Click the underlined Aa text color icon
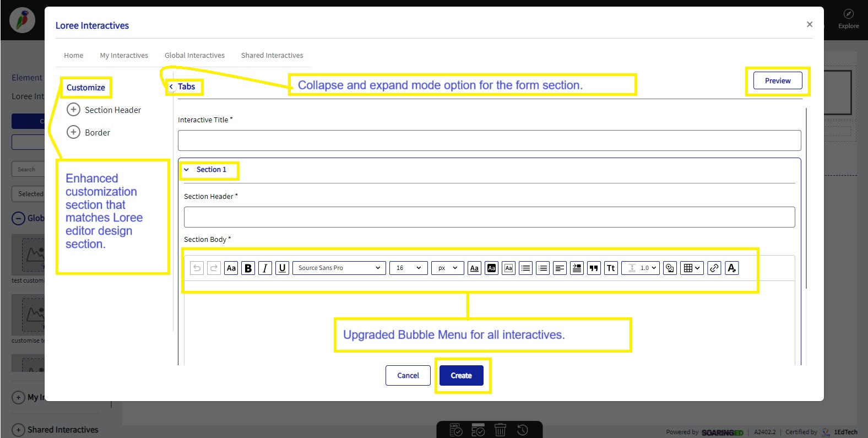The height and width of the screenshot is (438, 868). (474, 268)
